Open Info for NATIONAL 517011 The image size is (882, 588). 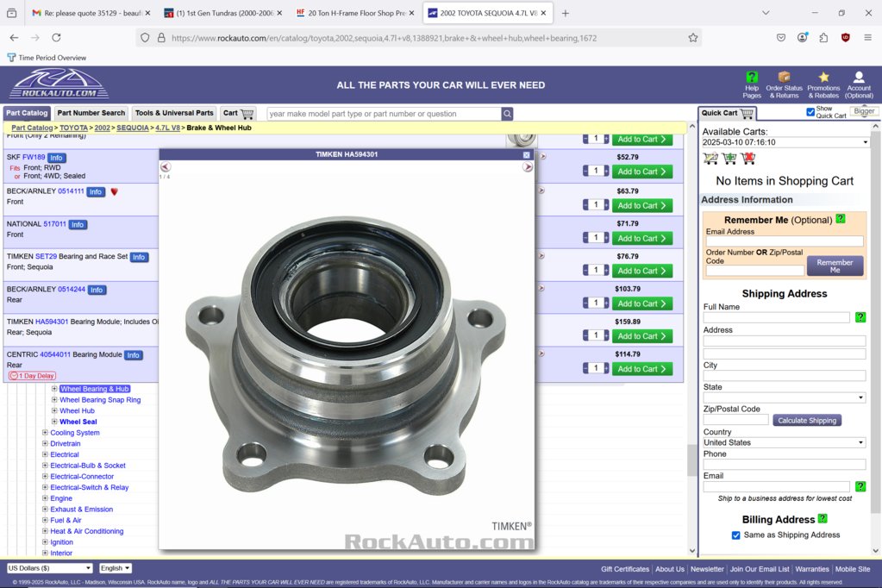point(78,224)
